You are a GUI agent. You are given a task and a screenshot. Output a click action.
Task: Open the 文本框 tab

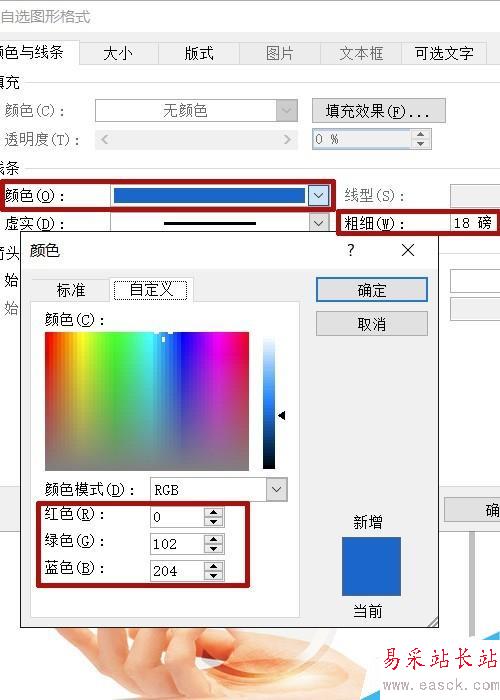(x=361, y=54)
